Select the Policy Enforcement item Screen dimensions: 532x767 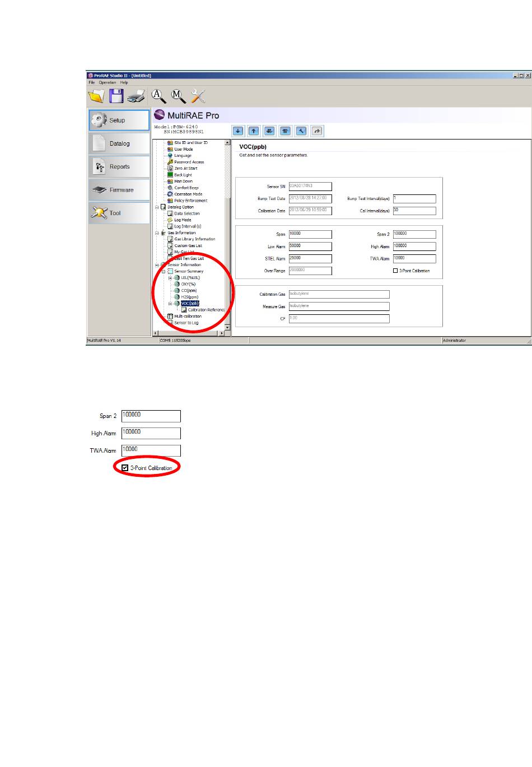pos(190,201)
